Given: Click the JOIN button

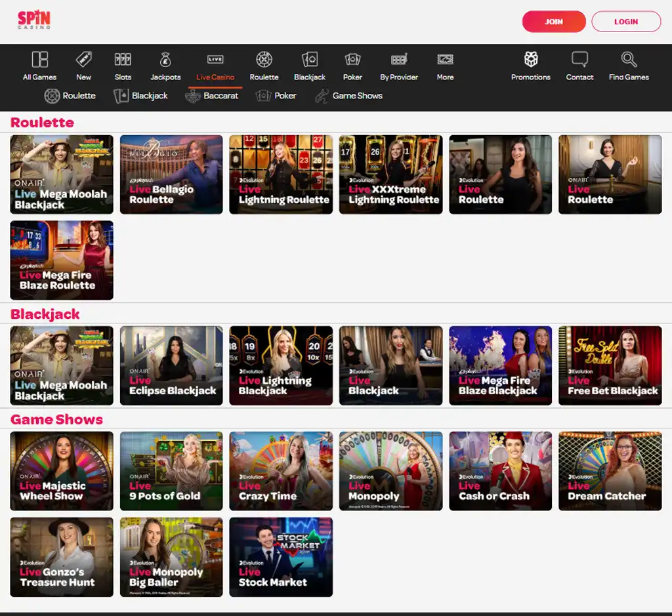Looking at the screenshot, I should coord(554,22).
